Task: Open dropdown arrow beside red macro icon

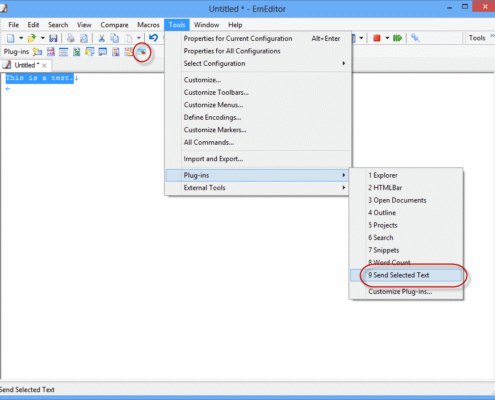Action: [387, 38]
